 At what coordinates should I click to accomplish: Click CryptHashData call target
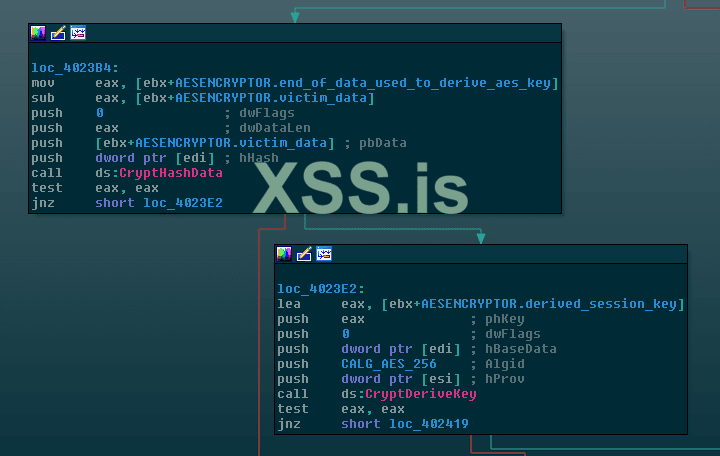171,173
